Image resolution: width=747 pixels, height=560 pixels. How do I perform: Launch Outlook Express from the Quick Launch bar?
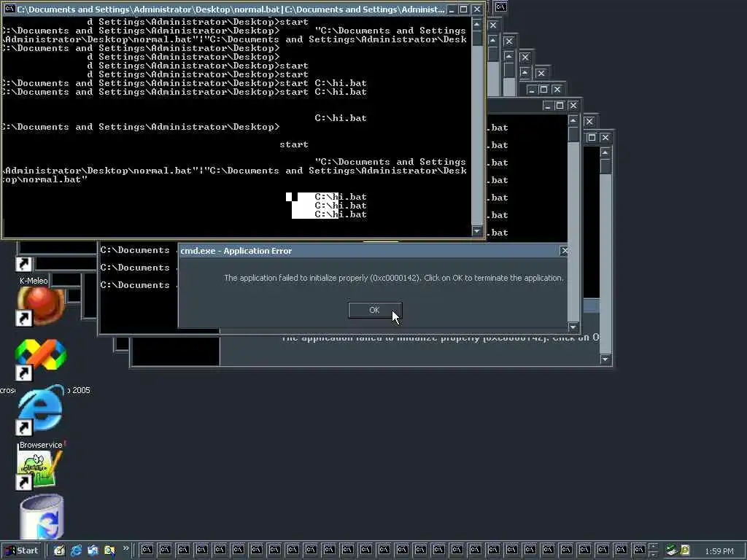coord(93,551)
